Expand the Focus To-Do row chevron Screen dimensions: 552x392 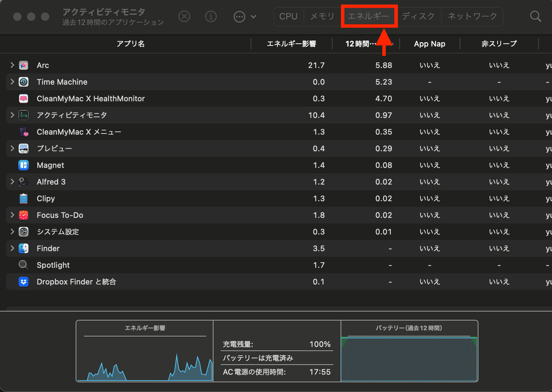[x=12, y=215]
